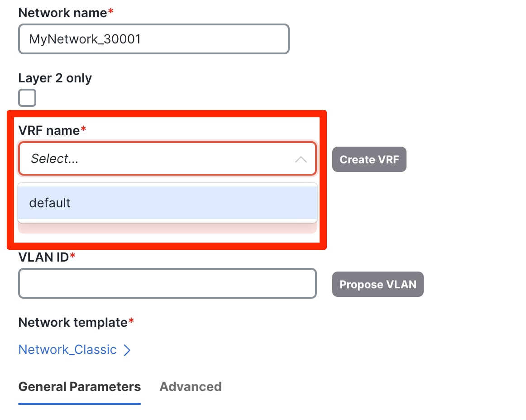Click the Network template label text
The image size is (526, 420).
click(x=73, y=322)
